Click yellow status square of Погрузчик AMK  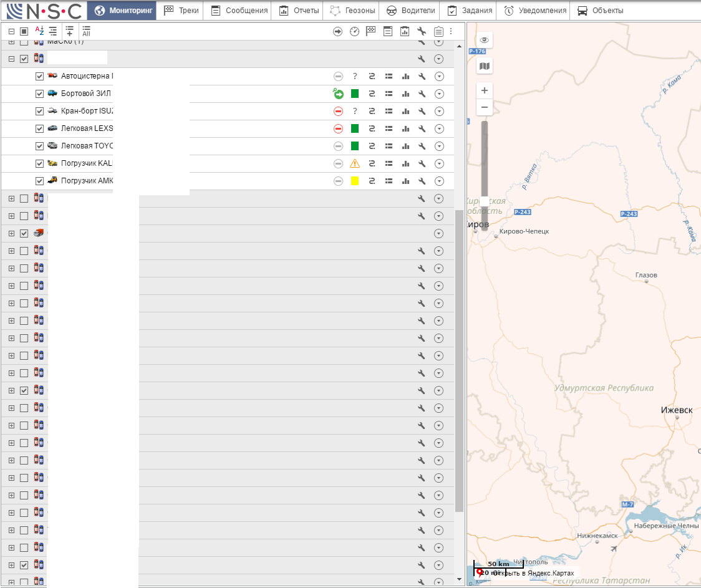355,181
